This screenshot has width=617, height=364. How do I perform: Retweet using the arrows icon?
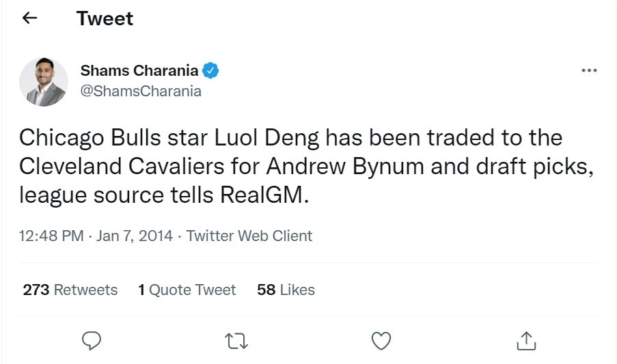(236, 340)
